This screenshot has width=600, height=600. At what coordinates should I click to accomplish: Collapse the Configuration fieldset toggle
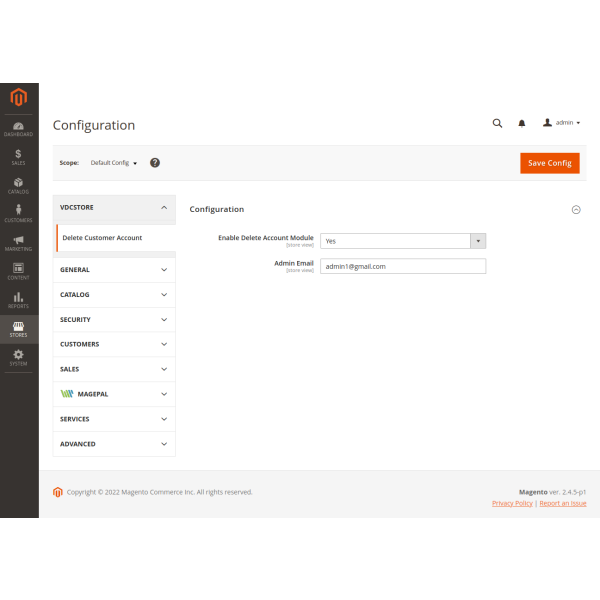coord(575,210)
